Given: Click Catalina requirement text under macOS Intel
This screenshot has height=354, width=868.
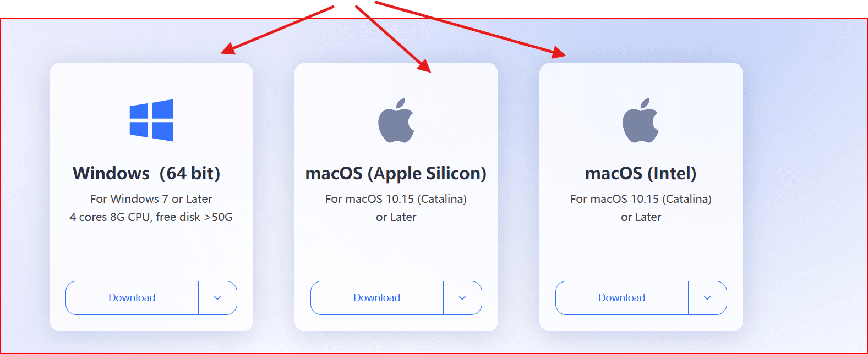Looking at the screenshot, I should (x=641, y=199).
